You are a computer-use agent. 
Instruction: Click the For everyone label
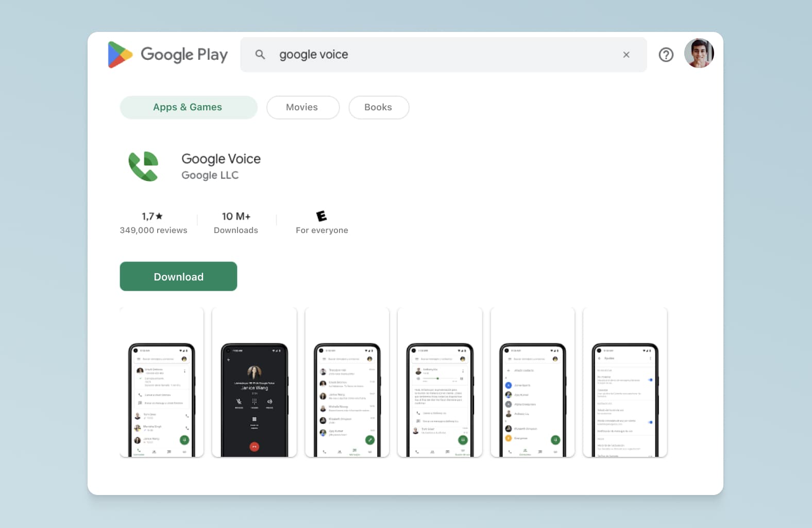tap(322, 230)
